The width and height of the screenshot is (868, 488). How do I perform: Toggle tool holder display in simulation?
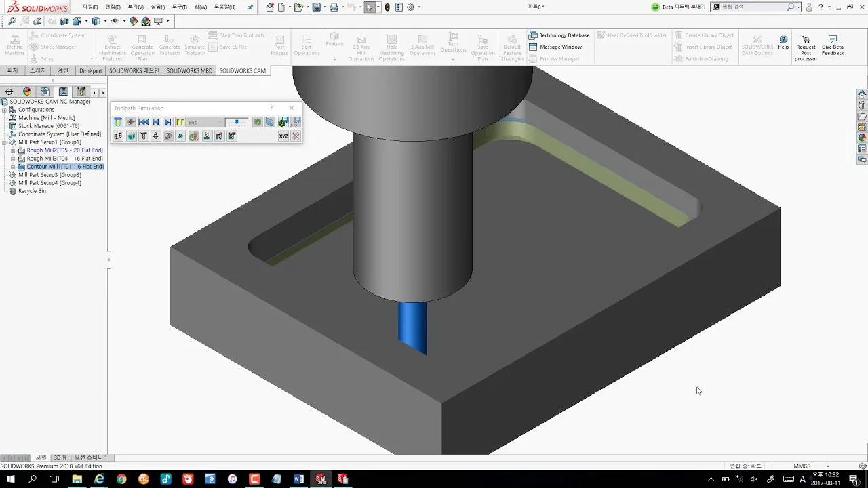click(x=155, y=136)
